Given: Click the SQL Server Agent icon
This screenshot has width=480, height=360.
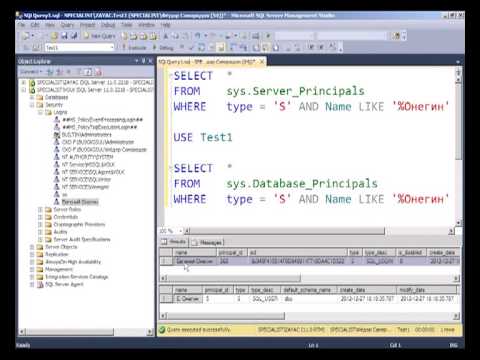Looking at the screenshot, I should [x=40, y=284].
